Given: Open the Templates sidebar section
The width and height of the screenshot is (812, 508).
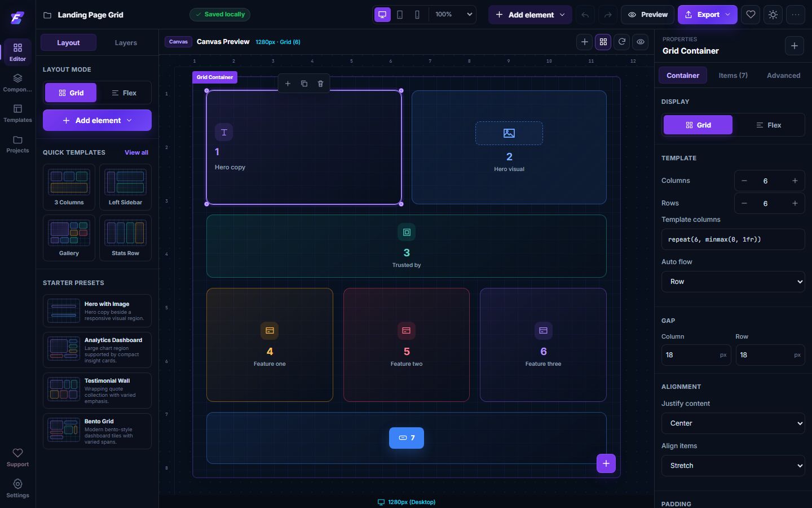Looking at the screenshot, I should pyautogui.click(x=17, y=113).
